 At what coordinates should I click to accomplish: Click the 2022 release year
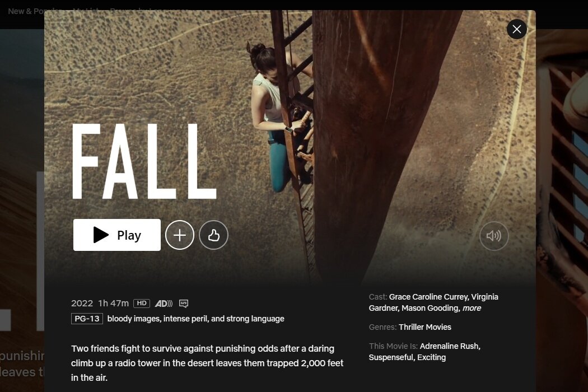pos(82,304)
